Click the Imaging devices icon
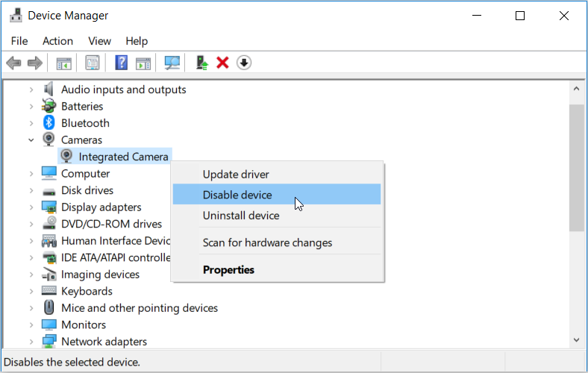This screenshot has height=373, width=588. click(x=49, y=274)
